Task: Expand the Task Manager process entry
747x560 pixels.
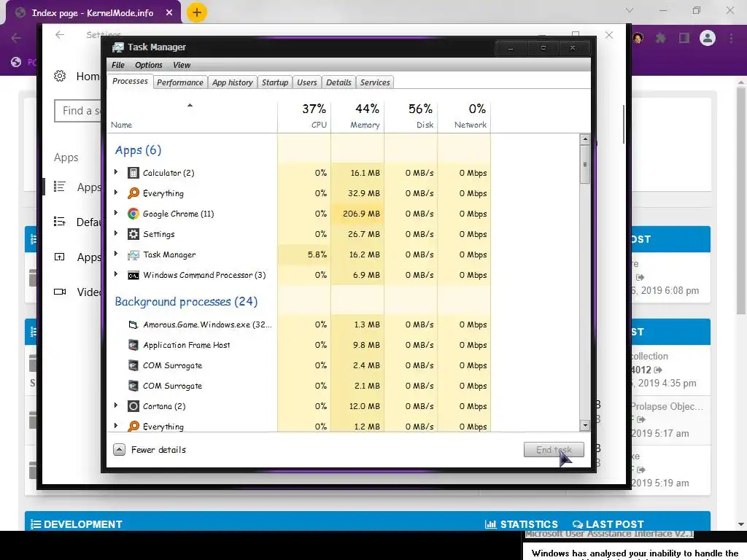Action: coord(116,254)
